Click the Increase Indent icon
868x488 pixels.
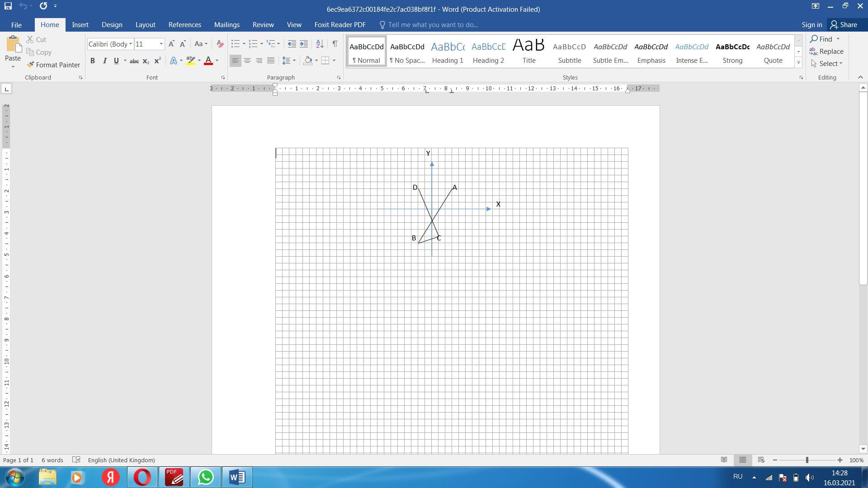[304, 44]
